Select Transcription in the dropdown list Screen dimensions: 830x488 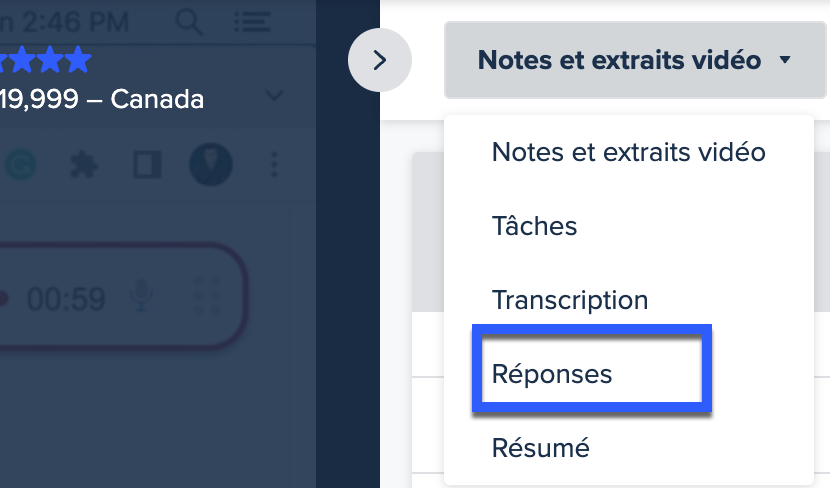570,300
